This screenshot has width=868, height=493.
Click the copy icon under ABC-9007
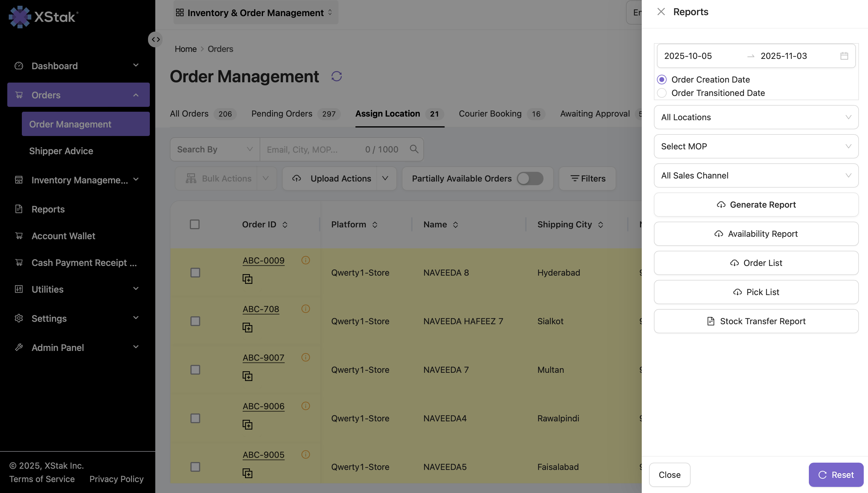(x=247, y=376)
